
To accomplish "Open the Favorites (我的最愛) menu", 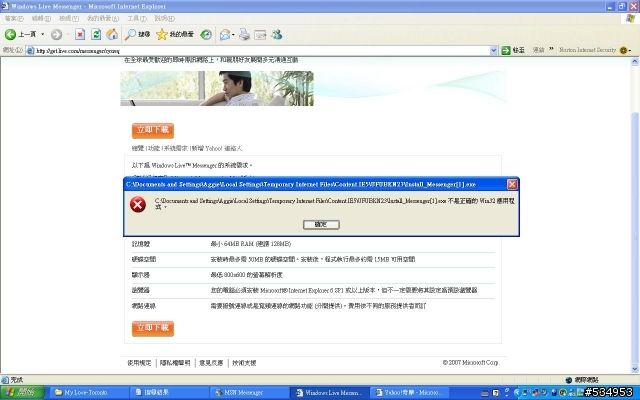I will (103, 18).
